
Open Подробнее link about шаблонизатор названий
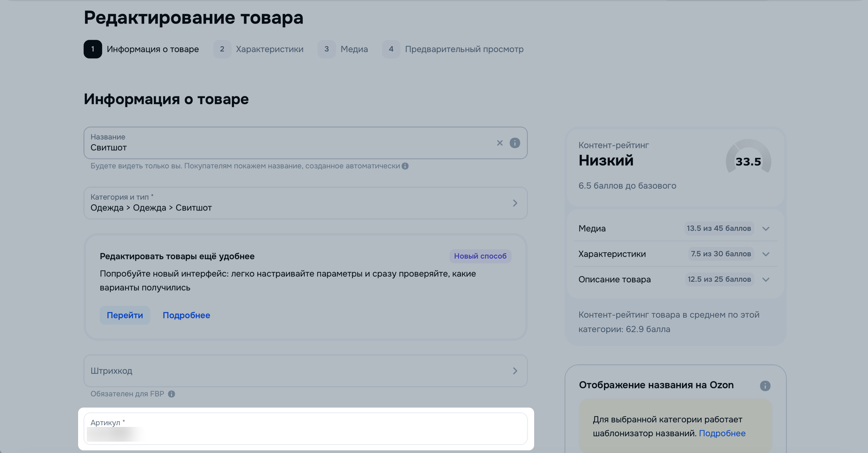tap(722, 433)
